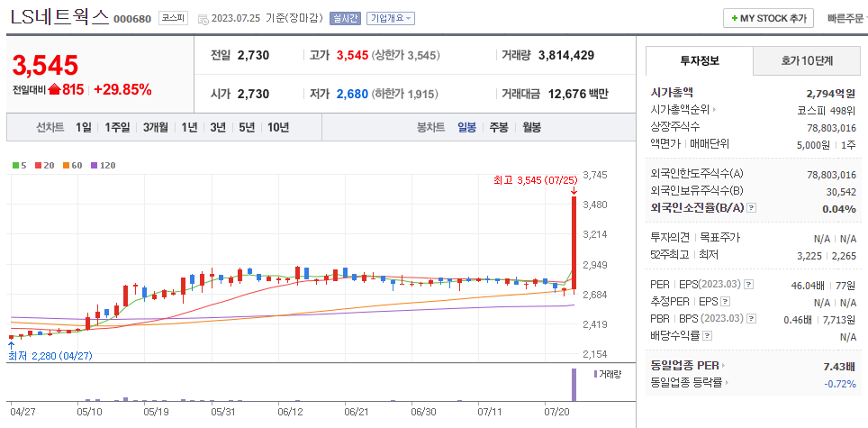Screen dimensions: 868x428
Task: Open help icon next to 배당수익률
Action: pos(708,335)
